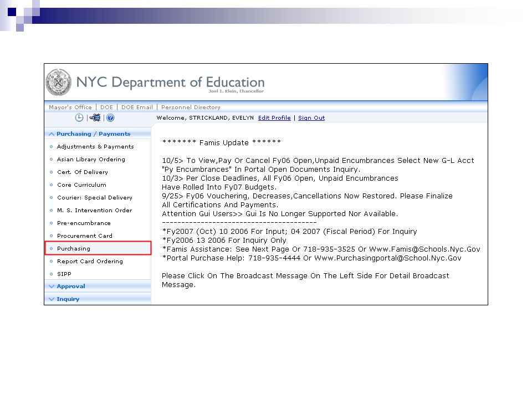The height and width of the screenshot is (399, 532).
Task: Expand the Inquiry section
Action: coord(98,299)
